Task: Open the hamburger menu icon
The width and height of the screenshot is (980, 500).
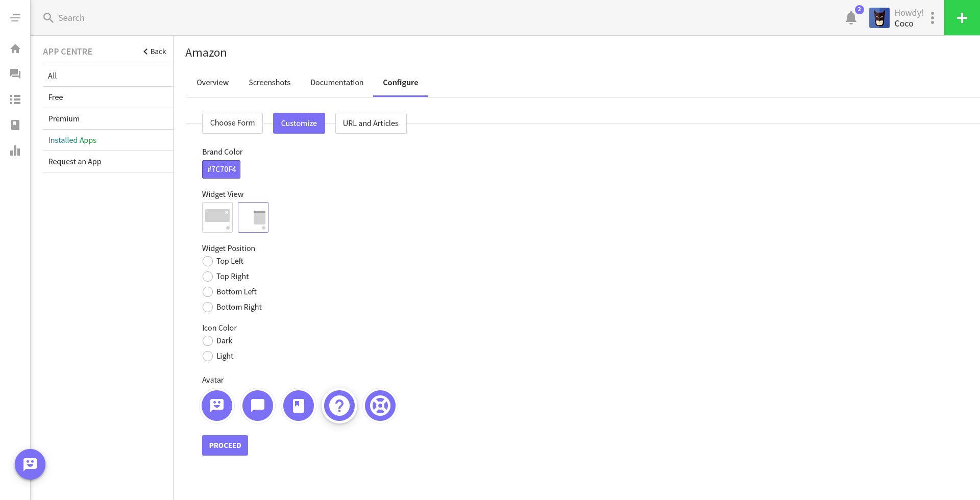Action: 15,18
